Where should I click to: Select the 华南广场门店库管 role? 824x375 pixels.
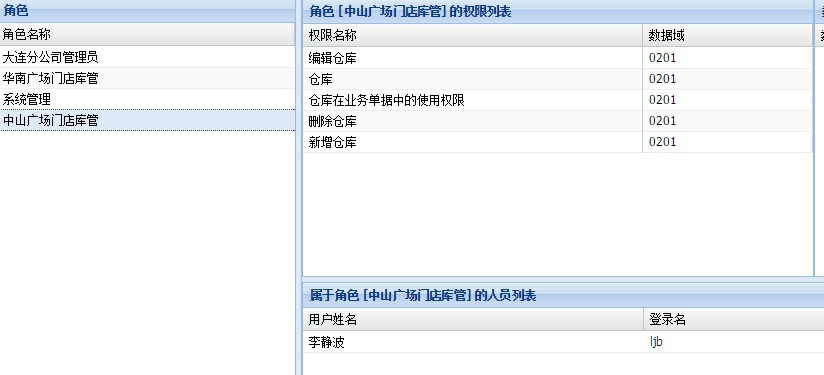coord(147,78)
